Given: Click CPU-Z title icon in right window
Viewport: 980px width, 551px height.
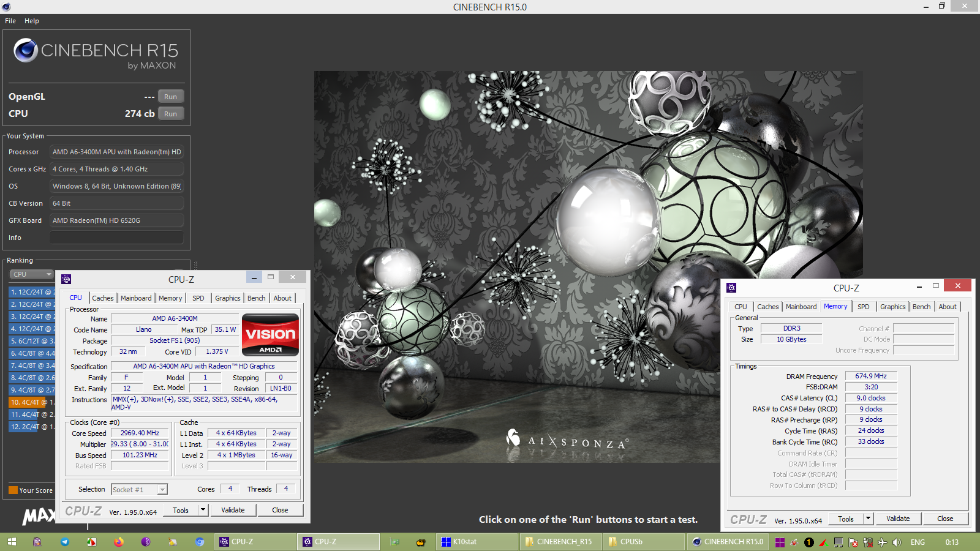Looking at the screenshot, I should pos(731,287).
